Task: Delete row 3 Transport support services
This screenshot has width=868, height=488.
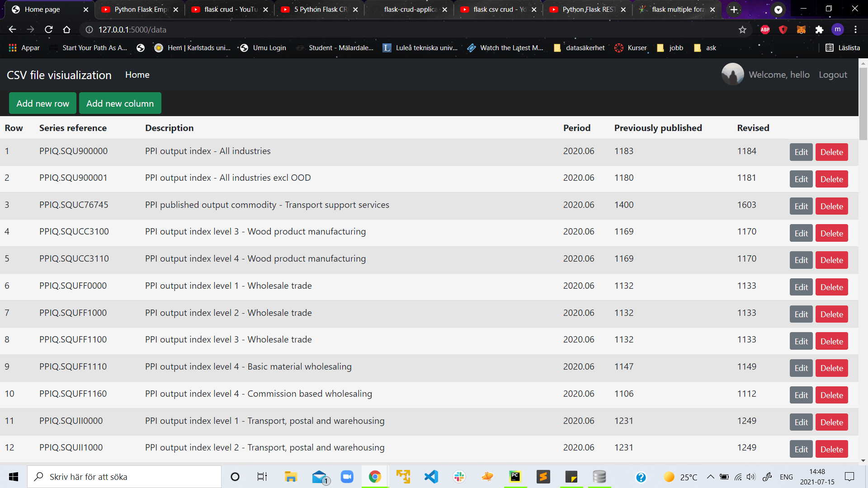Action: tap(831, 206)
